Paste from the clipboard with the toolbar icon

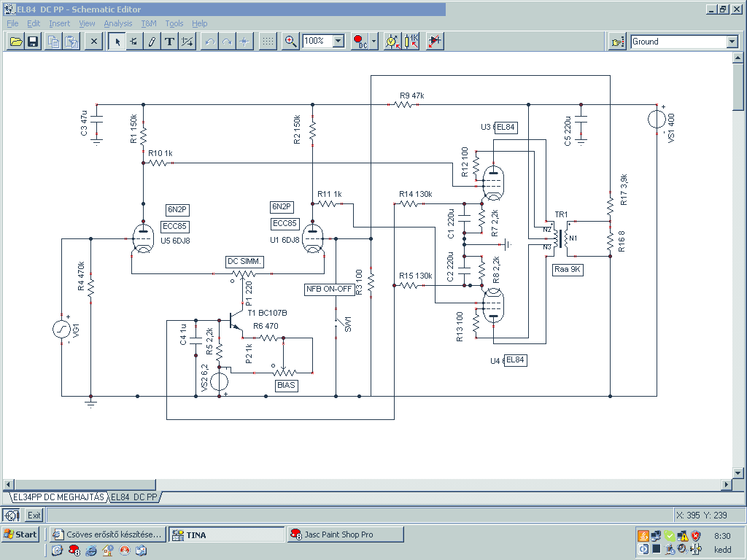pos(71,42)
